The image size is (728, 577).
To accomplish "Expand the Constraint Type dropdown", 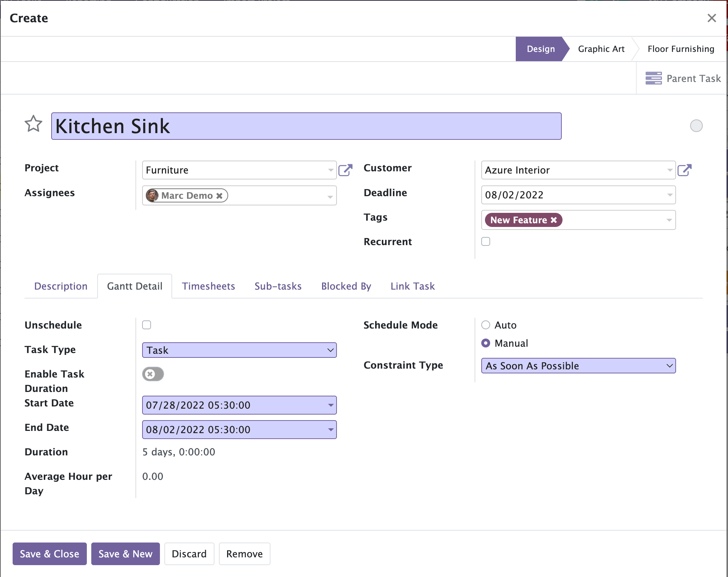I will pyautogui.click(x=578, y=366).
